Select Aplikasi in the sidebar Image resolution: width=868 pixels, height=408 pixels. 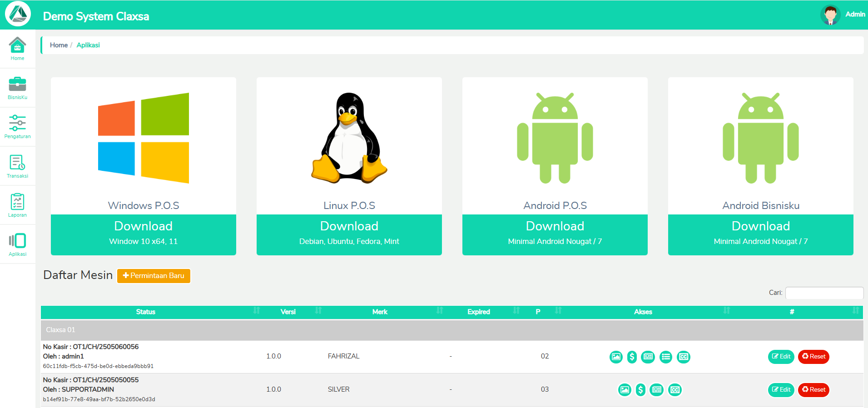click(x=17, y=244)
